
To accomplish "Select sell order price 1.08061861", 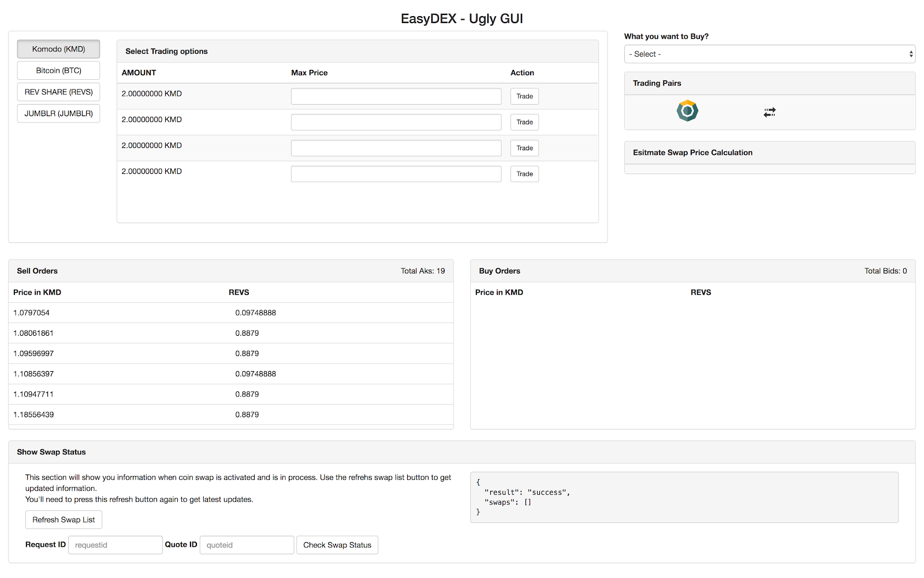I will pos(33,334).
